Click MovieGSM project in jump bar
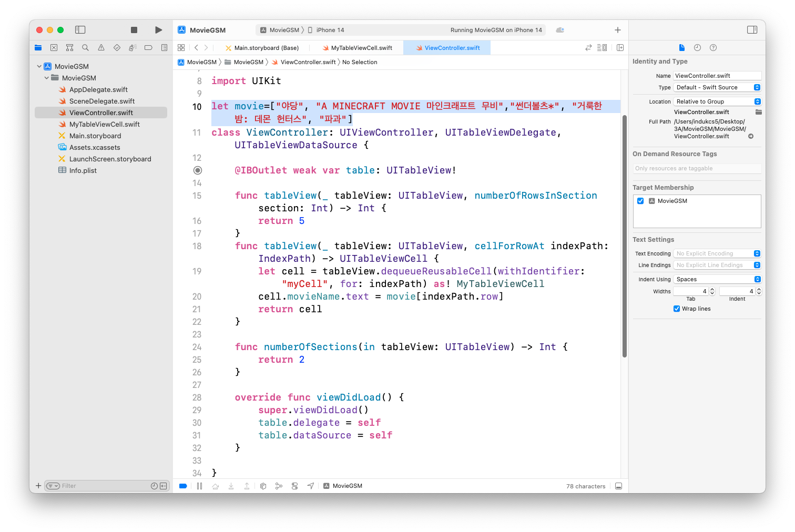The image size is (795, 532). click(x=197, y=62)
